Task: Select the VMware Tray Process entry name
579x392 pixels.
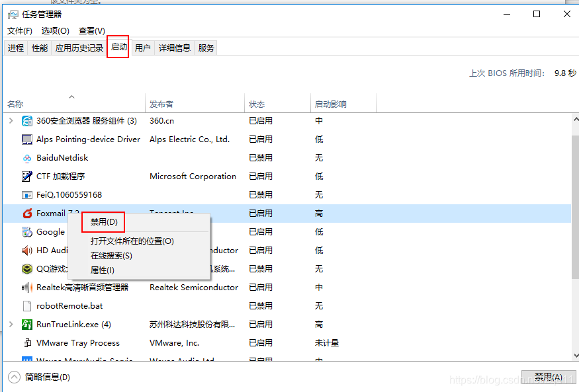Action: 78,343
